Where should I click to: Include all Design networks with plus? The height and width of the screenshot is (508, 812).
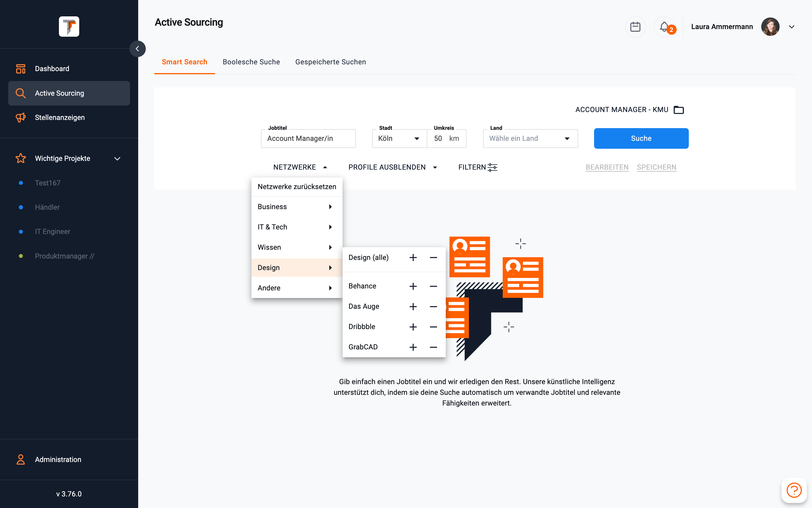pos(413,258)
